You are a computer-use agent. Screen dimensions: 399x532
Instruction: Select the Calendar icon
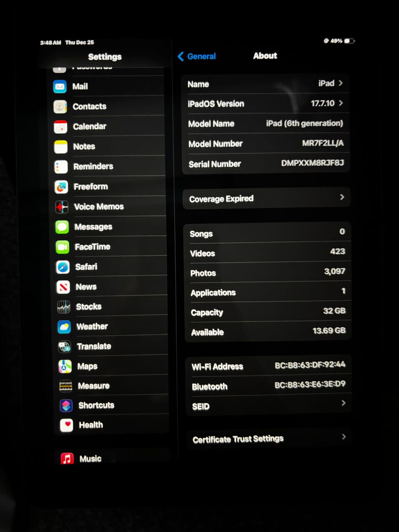61,126
